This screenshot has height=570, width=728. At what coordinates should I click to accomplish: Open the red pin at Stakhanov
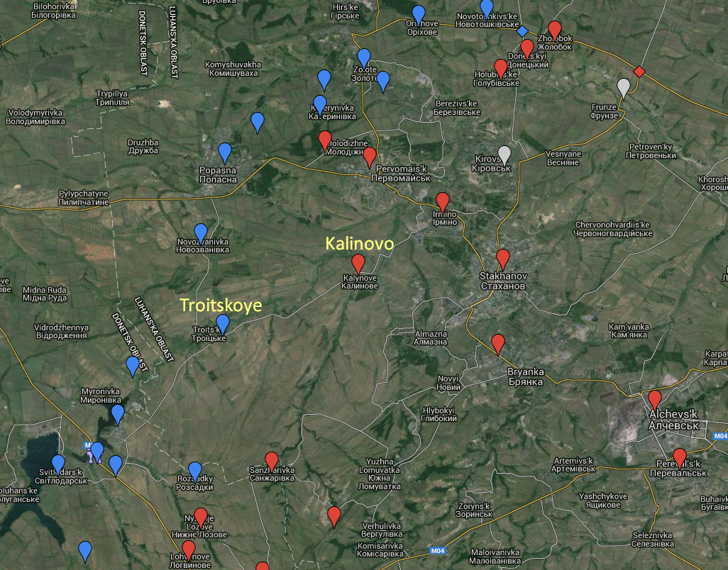[503, 259]
